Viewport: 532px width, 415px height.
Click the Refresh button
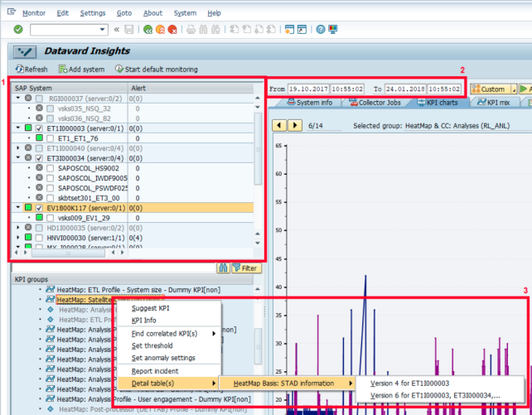click(x=31, y=70)
